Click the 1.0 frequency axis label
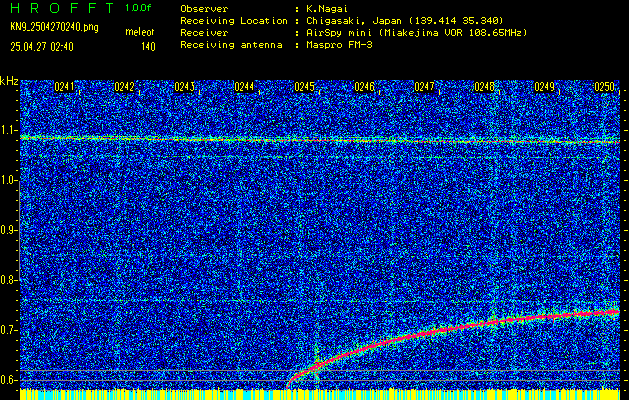 click(x=9, y=180)
